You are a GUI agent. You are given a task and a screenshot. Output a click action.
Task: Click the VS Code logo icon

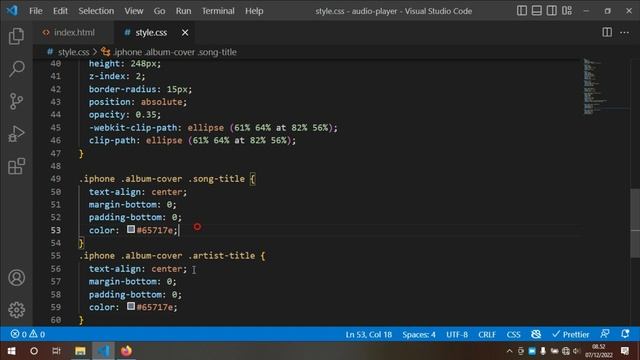[12, 11]
